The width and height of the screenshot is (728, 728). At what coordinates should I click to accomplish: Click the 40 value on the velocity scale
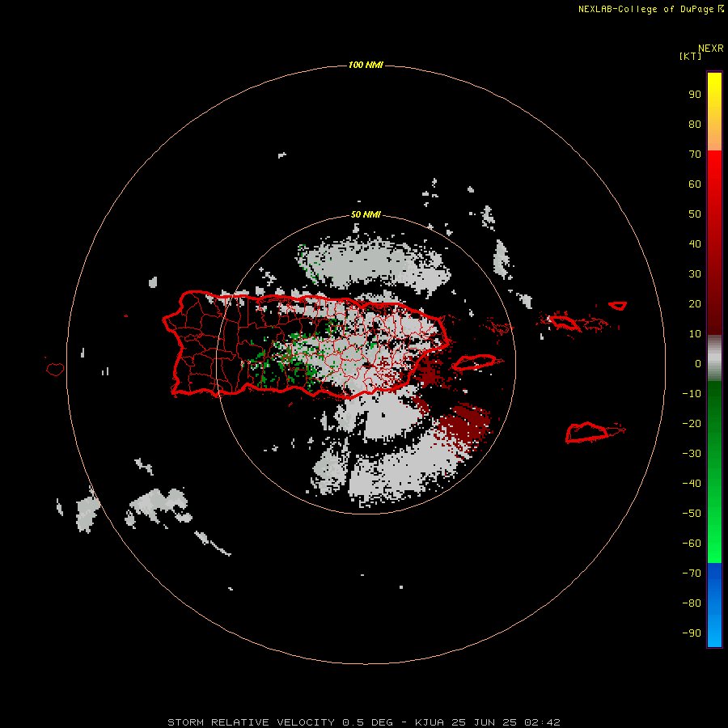pos(695,243)
